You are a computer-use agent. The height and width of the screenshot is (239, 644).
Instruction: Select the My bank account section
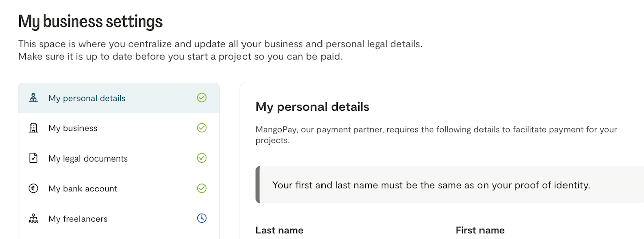[x=83, y=189]
